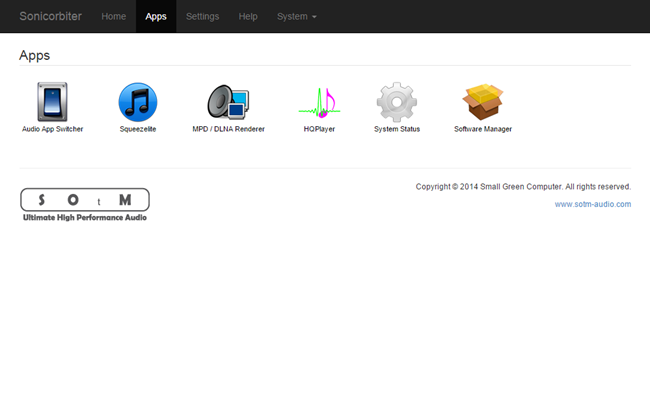Click the Software Manager text label
This screenshot has height=397, width=650.
483,129
